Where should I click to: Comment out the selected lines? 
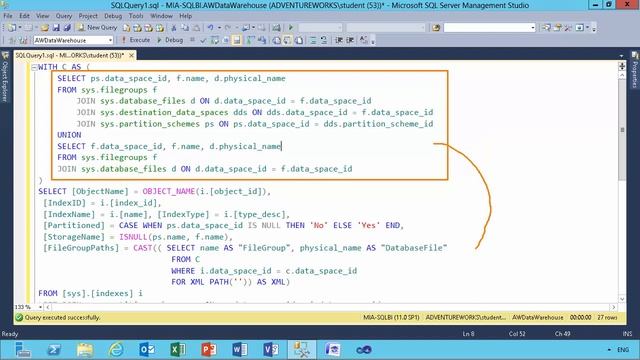pos(313,40)
